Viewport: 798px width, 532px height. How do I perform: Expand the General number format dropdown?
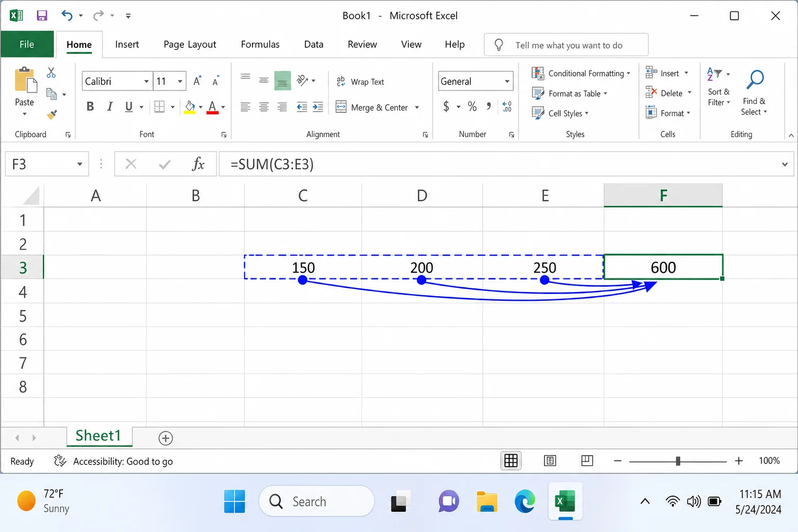coord(507,81)
